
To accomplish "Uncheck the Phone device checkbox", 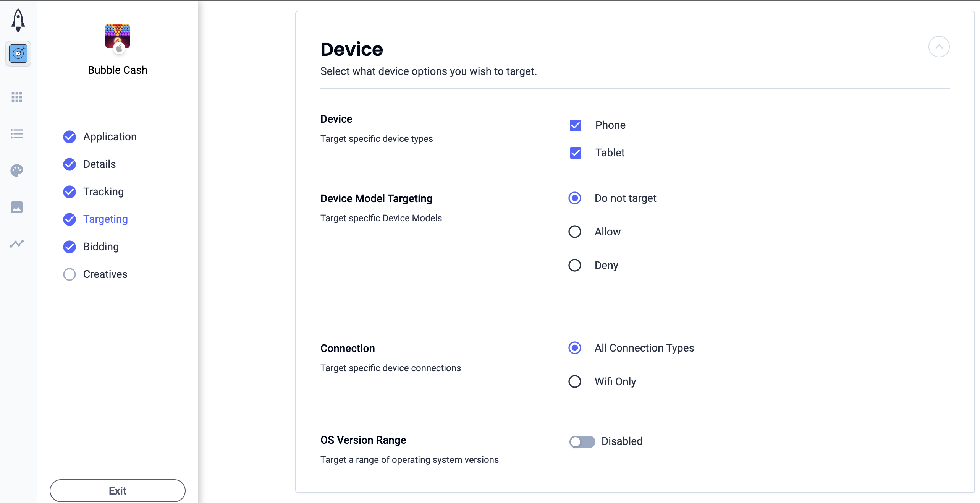I will click(x=575, y=125).
